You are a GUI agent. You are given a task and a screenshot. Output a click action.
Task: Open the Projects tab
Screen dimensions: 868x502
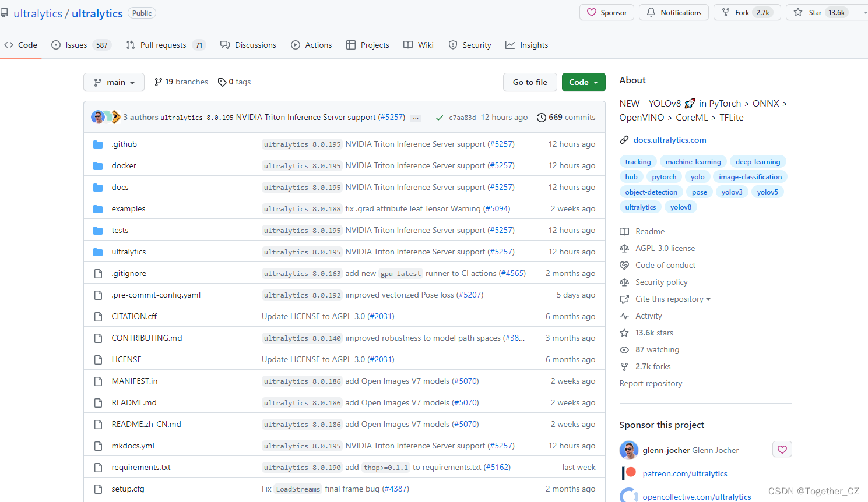pyautogui.click(x=368, y=45)
